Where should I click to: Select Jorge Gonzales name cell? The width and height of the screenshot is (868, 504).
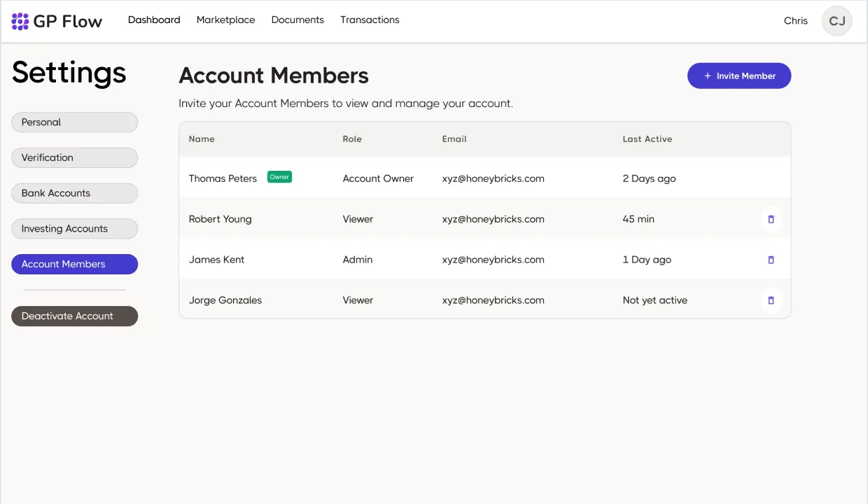225,300
